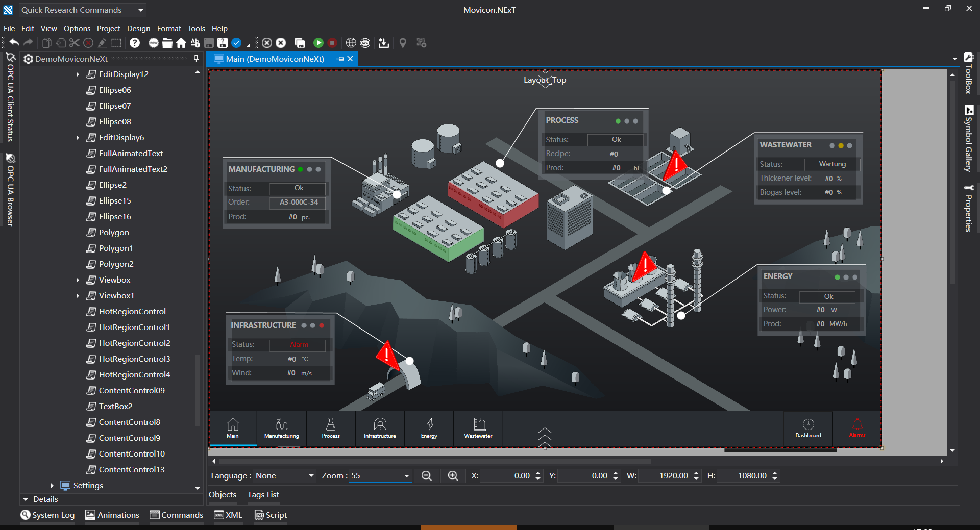Screen dimensions: 980x530
Task: Expand the EditDisplay12 tree node
Action: pyautogui.click(x=78, y=74)
